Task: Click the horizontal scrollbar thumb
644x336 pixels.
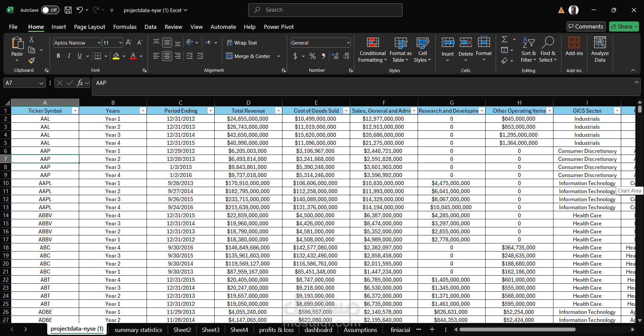Action: pyautogui.click(x=517, y=330)
